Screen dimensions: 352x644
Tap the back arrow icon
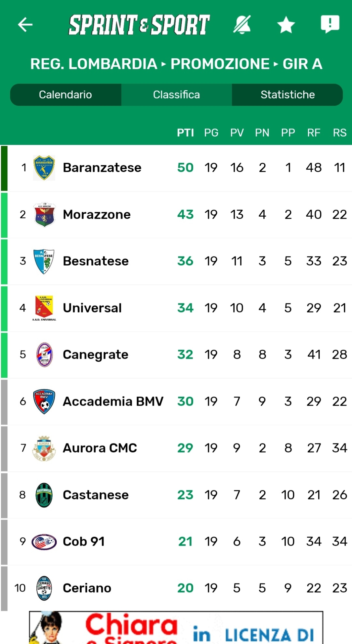tap(25, 24)
